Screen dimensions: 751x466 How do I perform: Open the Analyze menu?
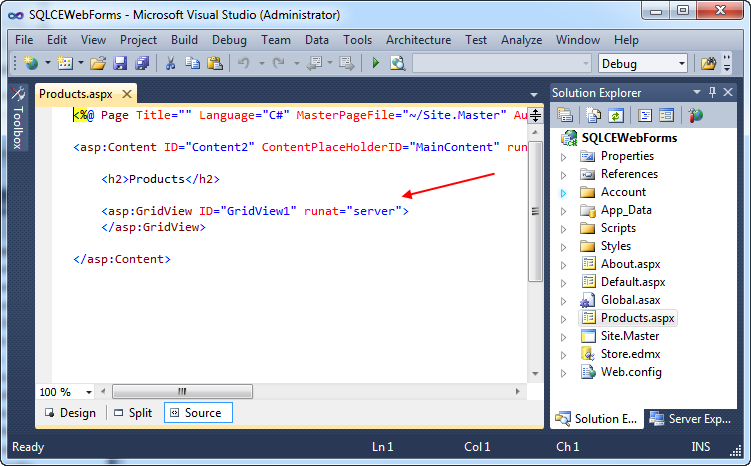point(522,40)
